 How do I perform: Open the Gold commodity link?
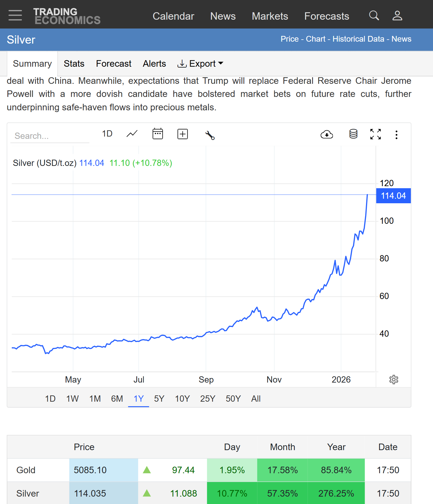pyautogui.click(x=26, y=470)
